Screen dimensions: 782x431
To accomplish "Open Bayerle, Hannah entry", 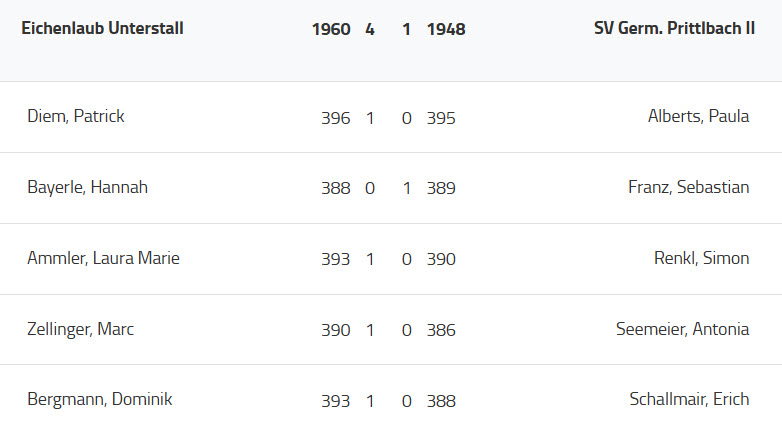I will (x=87, y=188).
